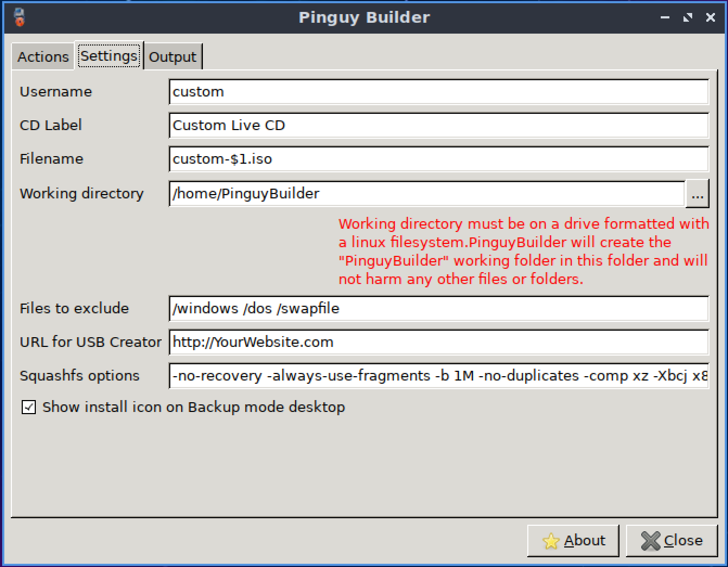This screenshot has width=728, height=567.
Task: Click the Username input field
Action: (x=439, y=92)
